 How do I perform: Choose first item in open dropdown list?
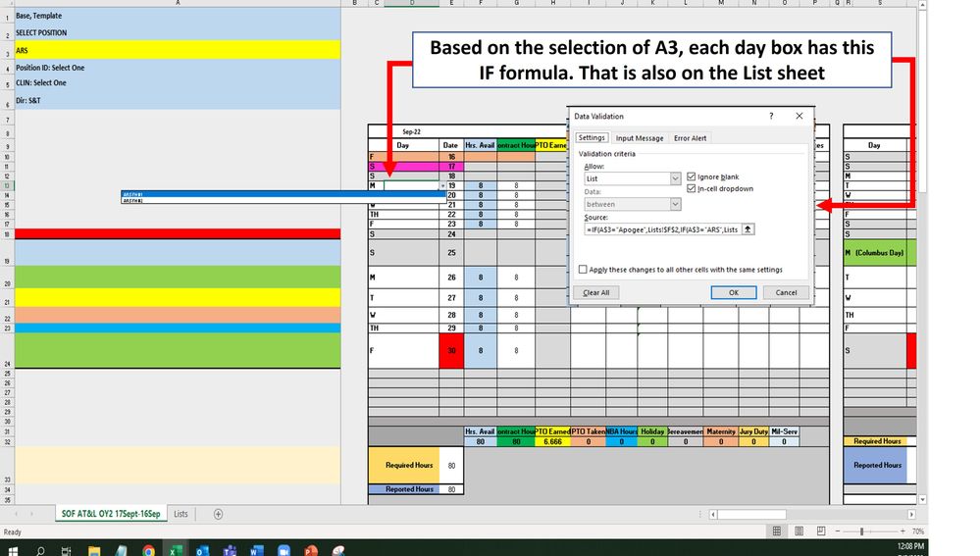coord(284,194)
